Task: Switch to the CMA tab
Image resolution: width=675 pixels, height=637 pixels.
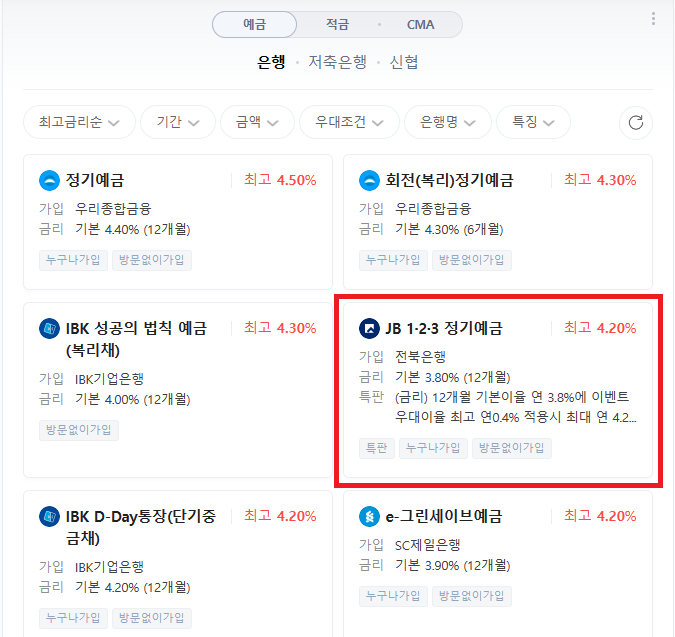Action: coord(421,25)
